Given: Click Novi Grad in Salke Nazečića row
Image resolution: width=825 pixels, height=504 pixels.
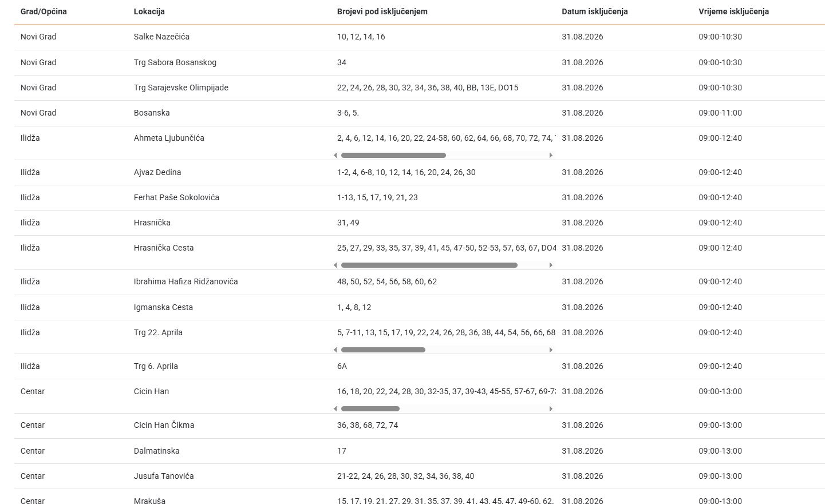Looking at the screenshot, I should tap(38, 37).
